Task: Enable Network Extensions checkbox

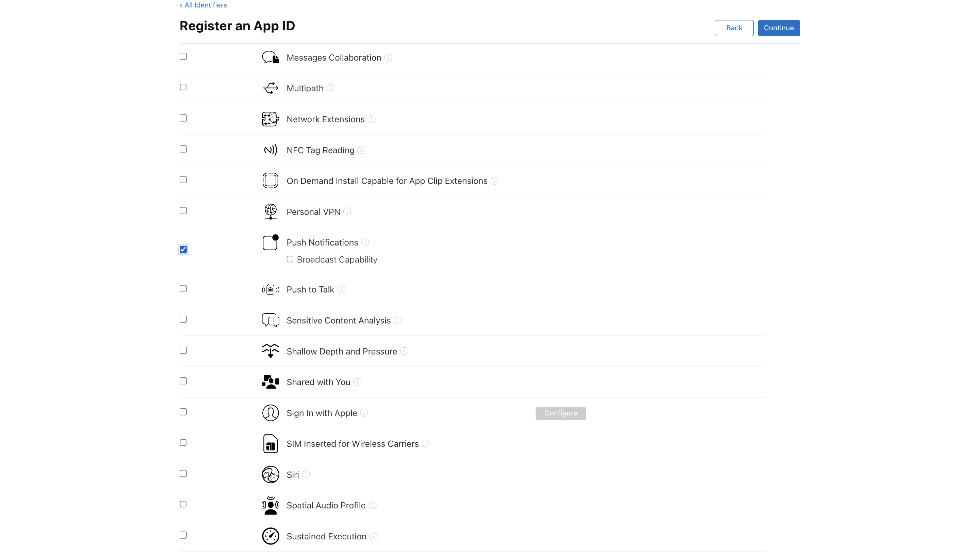Action: coord(183,118)
